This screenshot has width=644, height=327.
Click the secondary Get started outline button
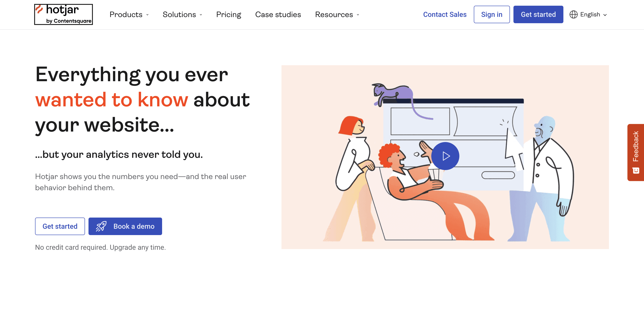(x=60, y=226)
